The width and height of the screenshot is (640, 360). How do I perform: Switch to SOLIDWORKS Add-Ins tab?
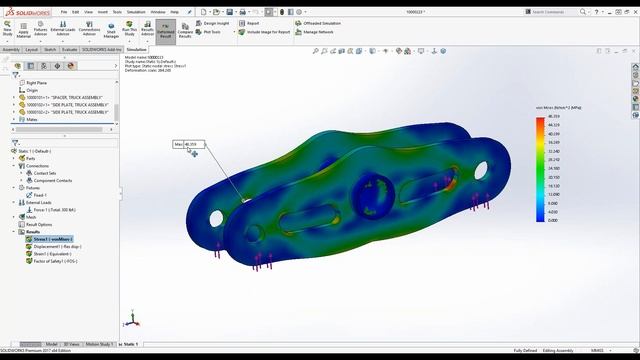click(102, 49)
